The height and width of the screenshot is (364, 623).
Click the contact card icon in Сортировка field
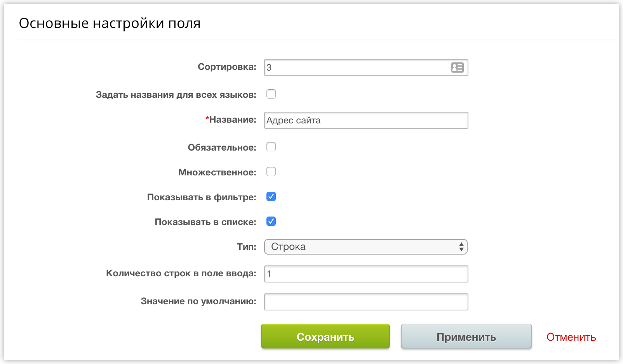coord(457,68)
